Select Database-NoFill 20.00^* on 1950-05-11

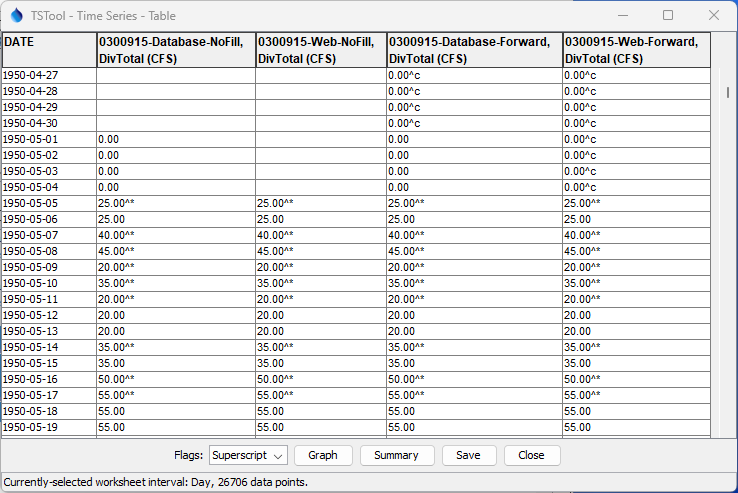pos(176,299)
